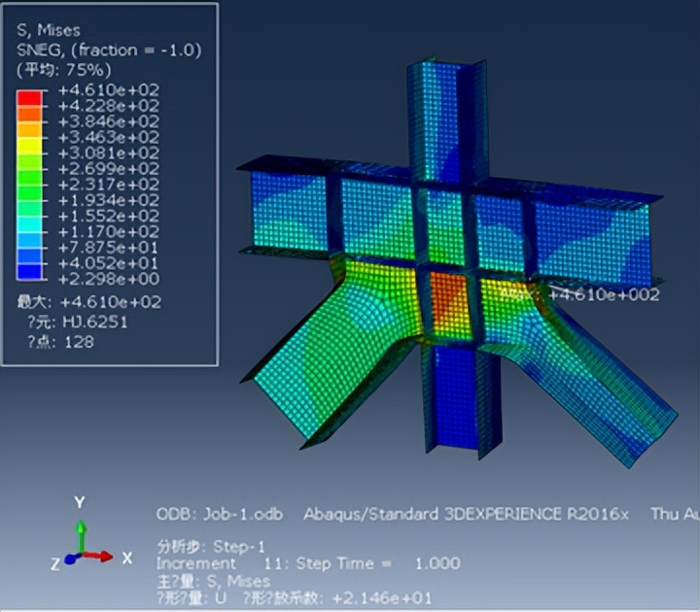The image size is (700, 612).
Task: Click the 'Increment 11: Step Time = 1.000' line
Action: pyautogui.click(x=308, y=563)
